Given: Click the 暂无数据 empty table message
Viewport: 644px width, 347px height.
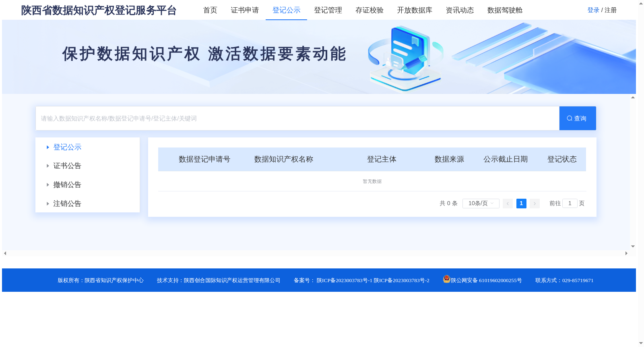Looking at the screenshot, I should (372, 181).
